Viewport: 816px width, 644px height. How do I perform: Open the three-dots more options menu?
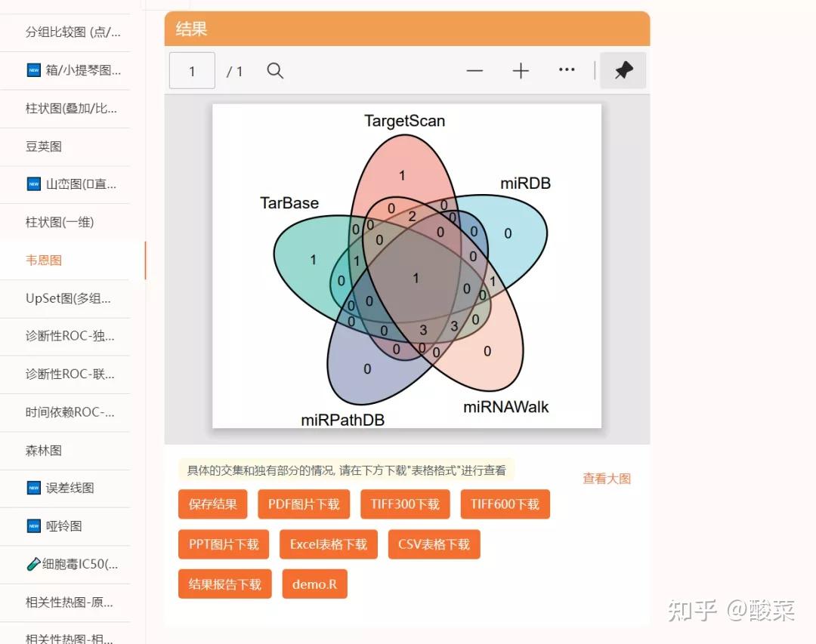[566, 69]
